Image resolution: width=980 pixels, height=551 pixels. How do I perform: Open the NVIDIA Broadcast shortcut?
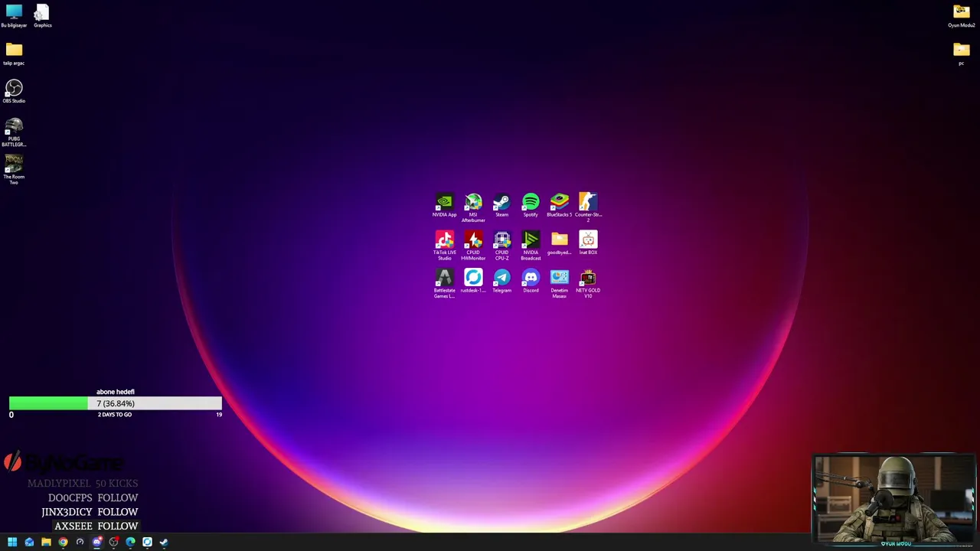[531, 246]
